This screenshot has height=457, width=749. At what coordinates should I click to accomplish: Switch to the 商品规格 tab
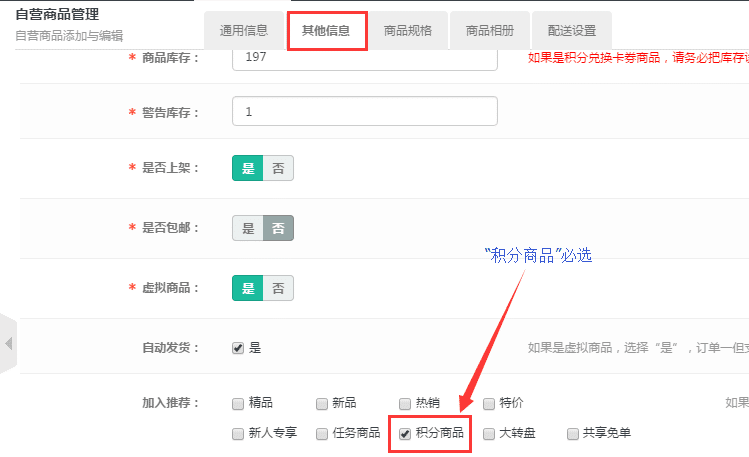pos(408,30)
